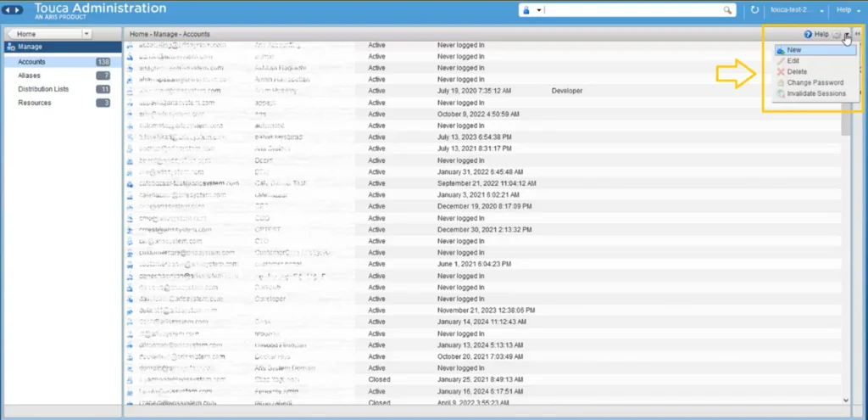Viewport: 868px width, 420px height.
Task: Click the account search type icon
Action: (526, 10)
